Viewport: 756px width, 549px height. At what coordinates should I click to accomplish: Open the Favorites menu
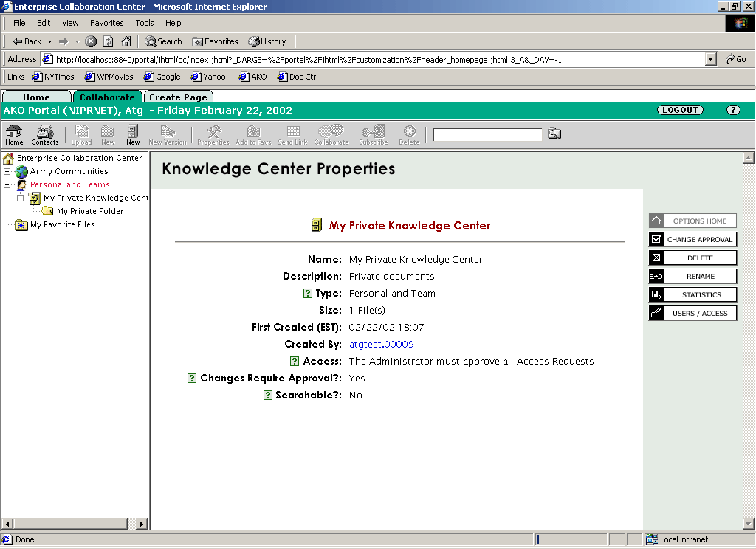pos(106,23)
